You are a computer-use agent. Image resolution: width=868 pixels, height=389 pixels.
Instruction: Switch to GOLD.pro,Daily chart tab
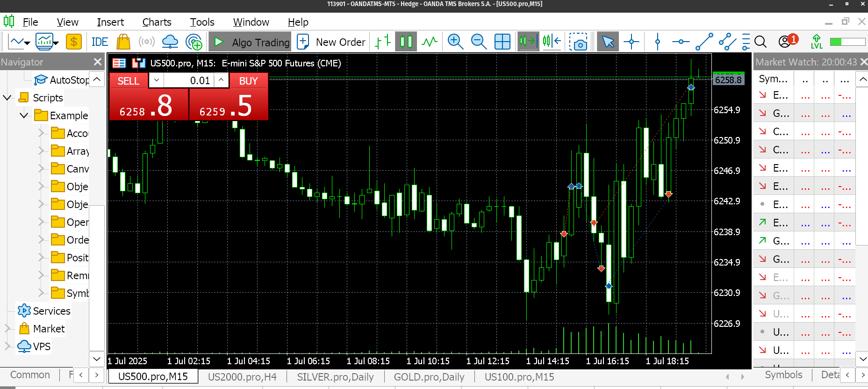pos(429,377)
